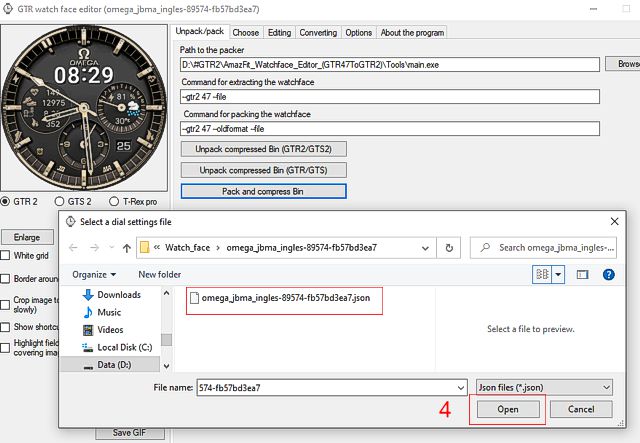Click Pack and compress Bin button
The image size is (640, 443).
pos(264,191)
